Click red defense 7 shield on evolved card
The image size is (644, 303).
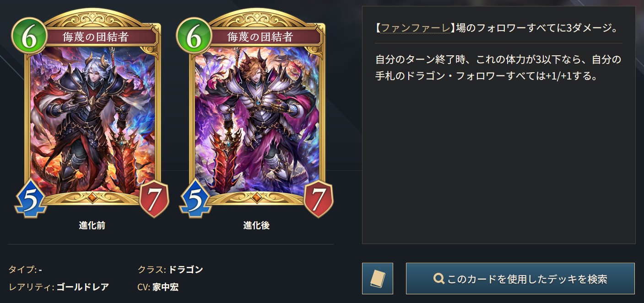click(x=319, y=198)
